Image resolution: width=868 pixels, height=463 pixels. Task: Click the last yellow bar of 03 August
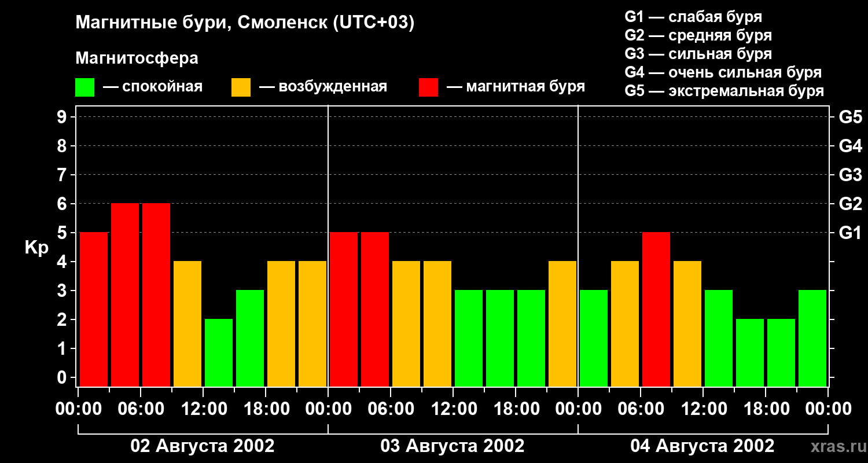(562, 324)
